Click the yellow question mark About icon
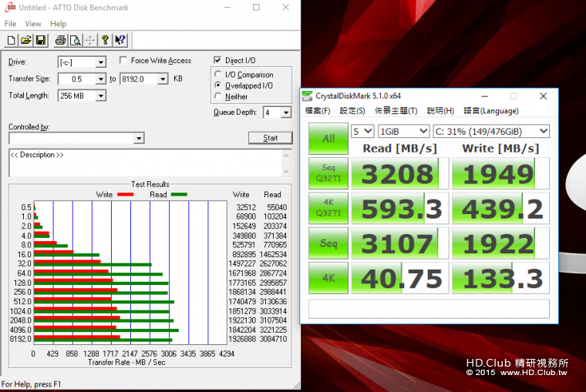 [106, 40]
